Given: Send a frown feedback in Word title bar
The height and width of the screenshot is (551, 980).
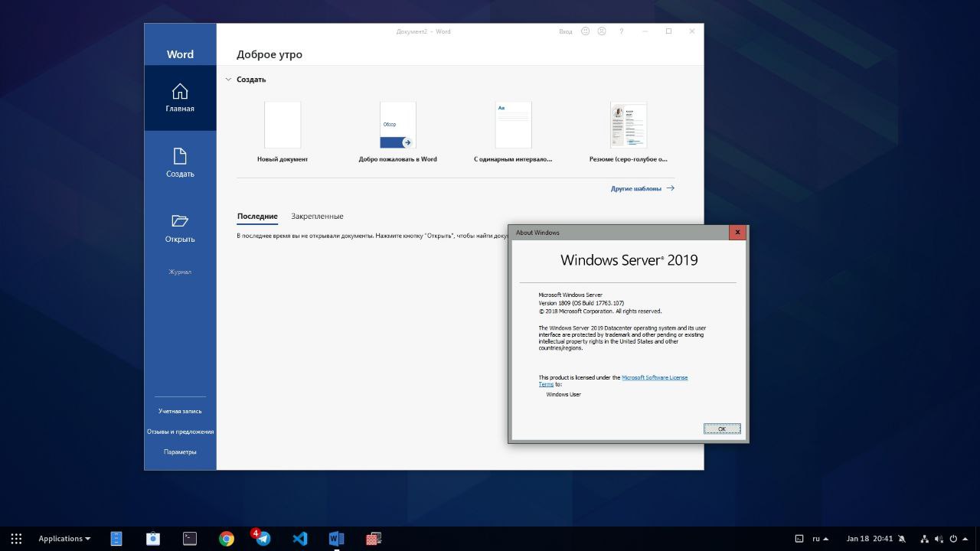Looking at the screenshot, I should (x=602, y=31).
